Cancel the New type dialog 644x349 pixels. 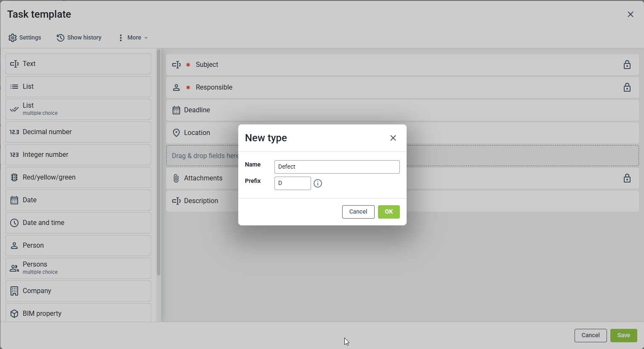358,212
